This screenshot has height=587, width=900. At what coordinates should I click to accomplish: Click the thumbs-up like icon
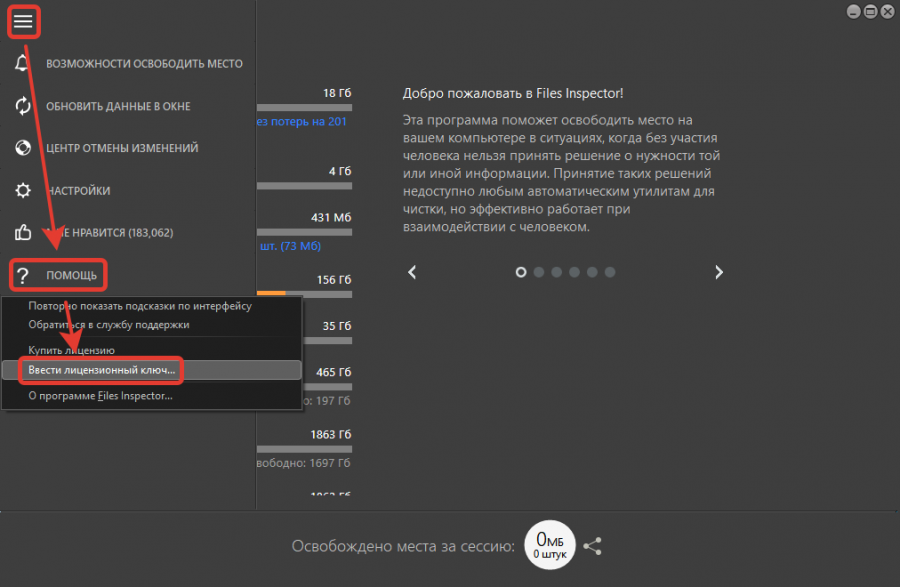pos(22,232)
